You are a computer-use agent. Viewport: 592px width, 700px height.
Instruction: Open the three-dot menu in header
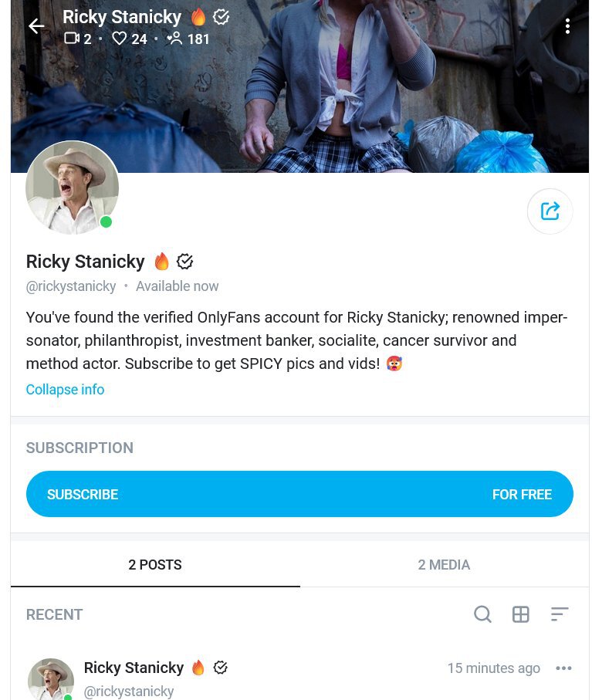click(567, 26)
